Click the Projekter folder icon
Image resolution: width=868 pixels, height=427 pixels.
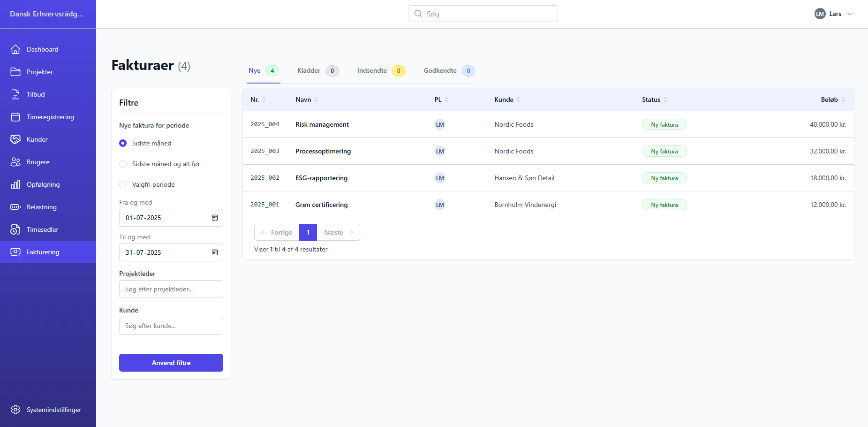click(15, 72)
